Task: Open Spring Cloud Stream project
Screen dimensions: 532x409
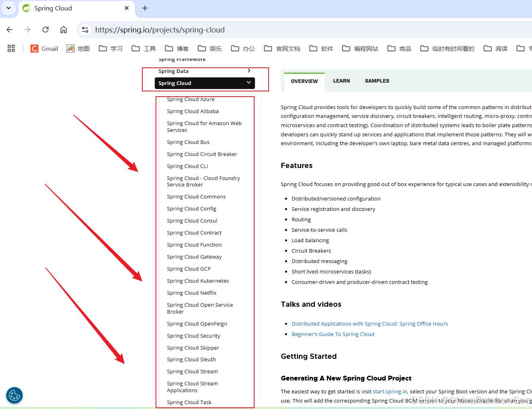Action: tap(192, 371)
